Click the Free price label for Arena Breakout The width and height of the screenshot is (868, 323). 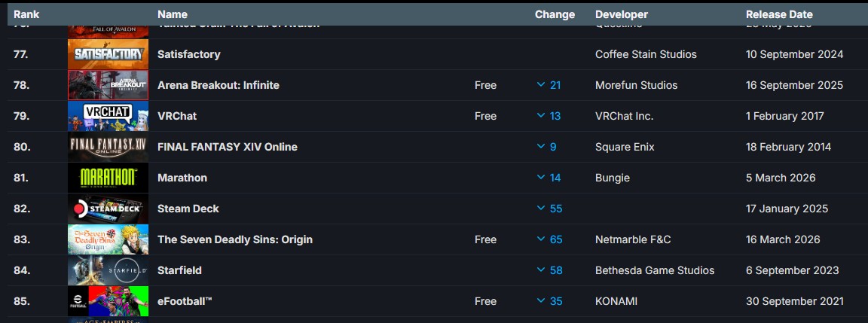485,85
